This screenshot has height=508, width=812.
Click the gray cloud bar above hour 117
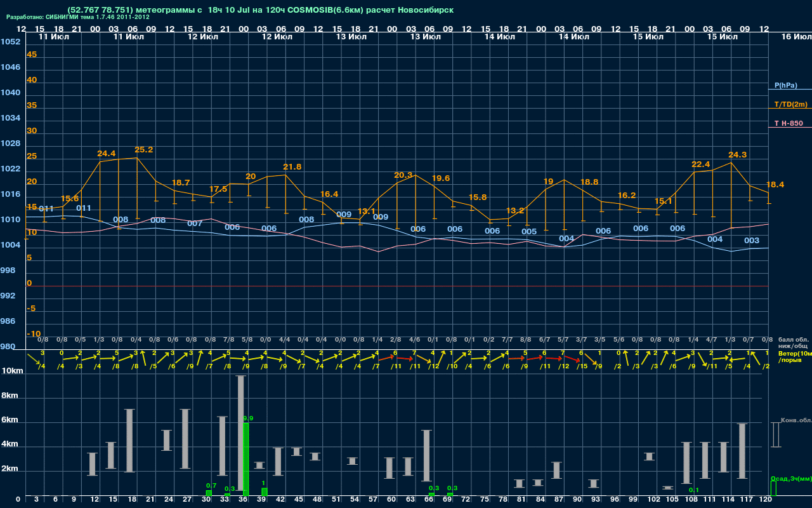pyautogui.click(x=742, y=451)
